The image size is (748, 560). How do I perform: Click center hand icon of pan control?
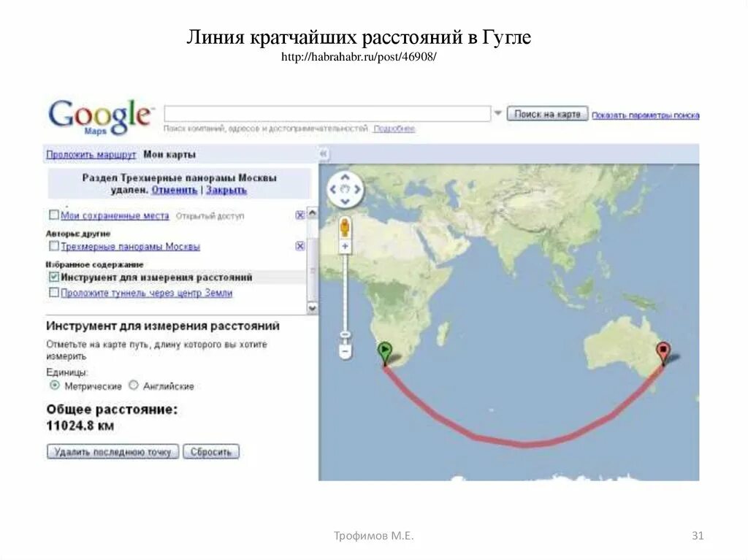(346, 189)
